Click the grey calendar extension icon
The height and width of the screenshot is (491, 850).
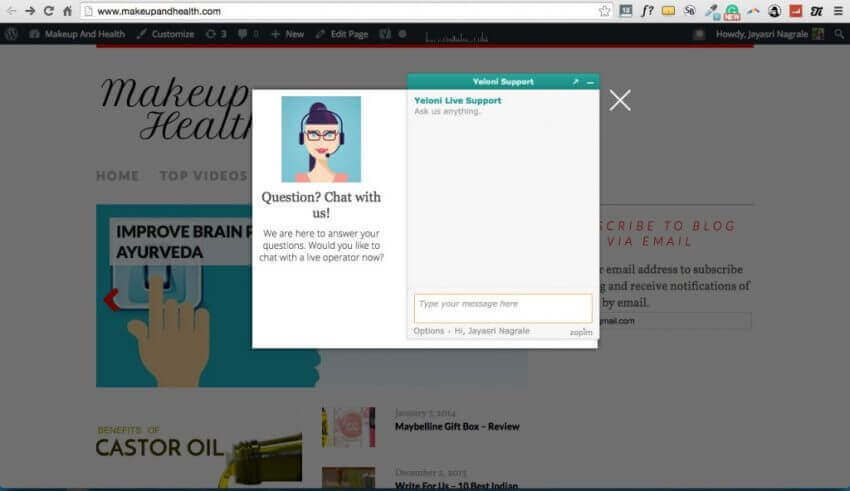tap(626, 11)
